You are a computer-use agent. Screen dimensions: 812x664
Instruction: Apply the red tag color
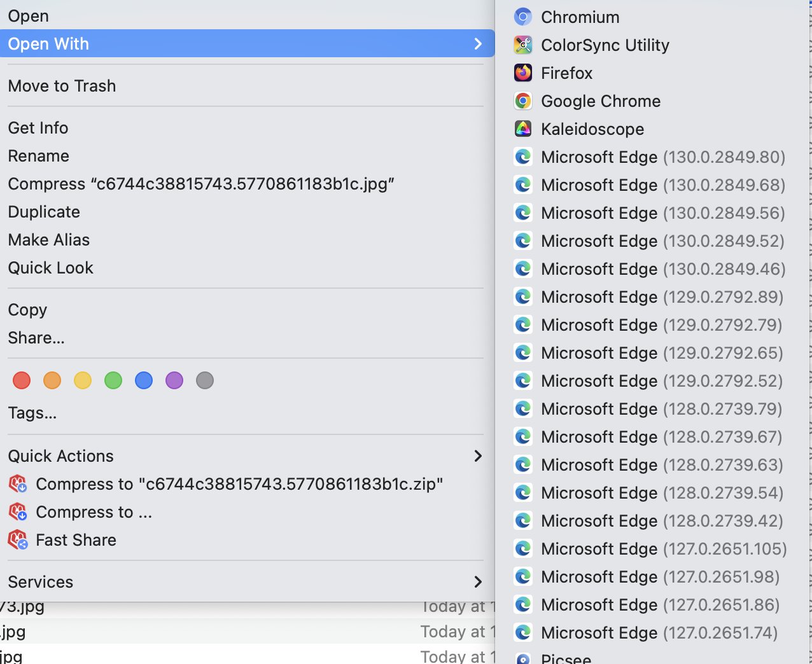pyautogui.click(x=22, y=380)
